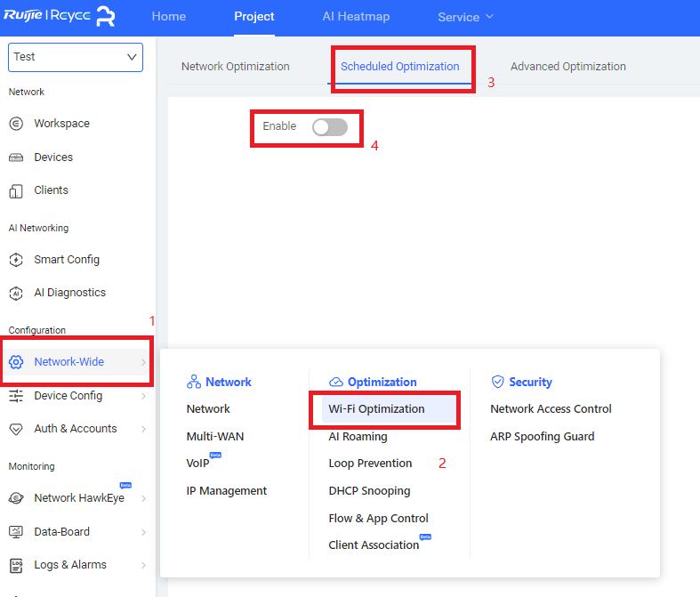This screenshot has height=597, width=700.
Task: Turn on the Enable toggle switch
Action: (x=329, y=127)
